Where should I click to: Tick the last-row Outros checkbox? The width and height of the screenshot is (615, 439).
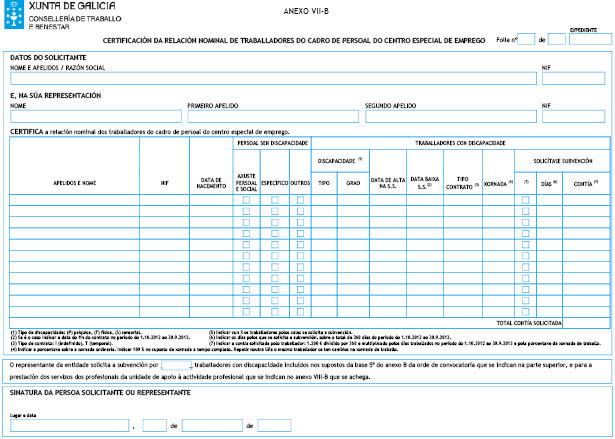[302, 312]
